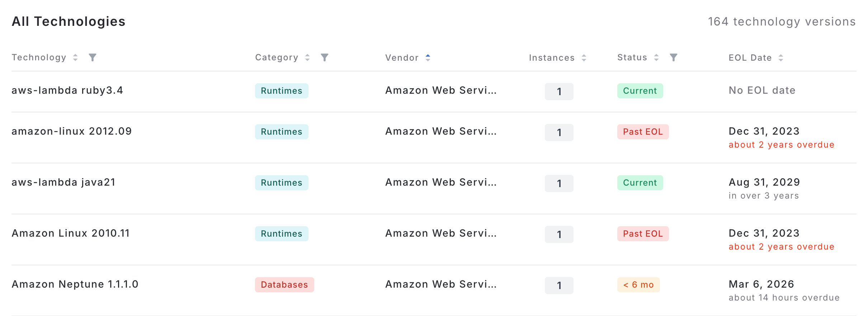
Task: Toggle sort arrows beside Instances header
Action: click(x=584, y=58)
